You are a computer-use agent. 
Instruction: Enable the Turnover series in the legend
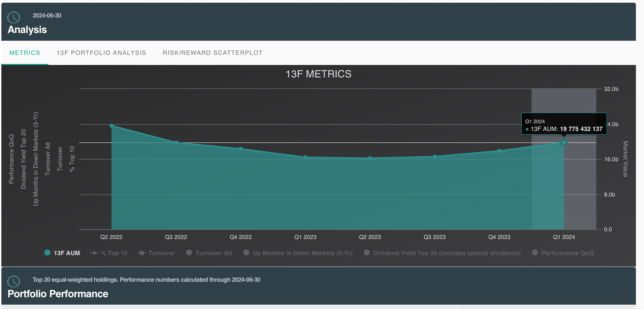[x=161, y=253]
